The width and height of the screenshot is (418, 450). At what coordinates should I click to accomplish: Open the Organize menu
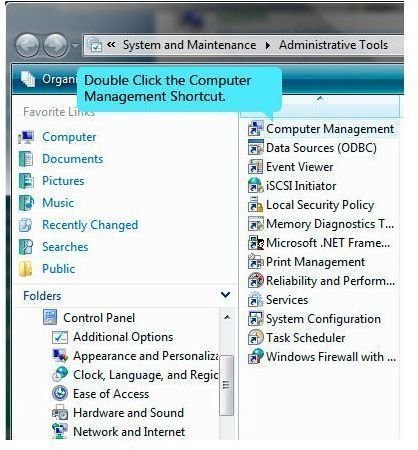50,79
